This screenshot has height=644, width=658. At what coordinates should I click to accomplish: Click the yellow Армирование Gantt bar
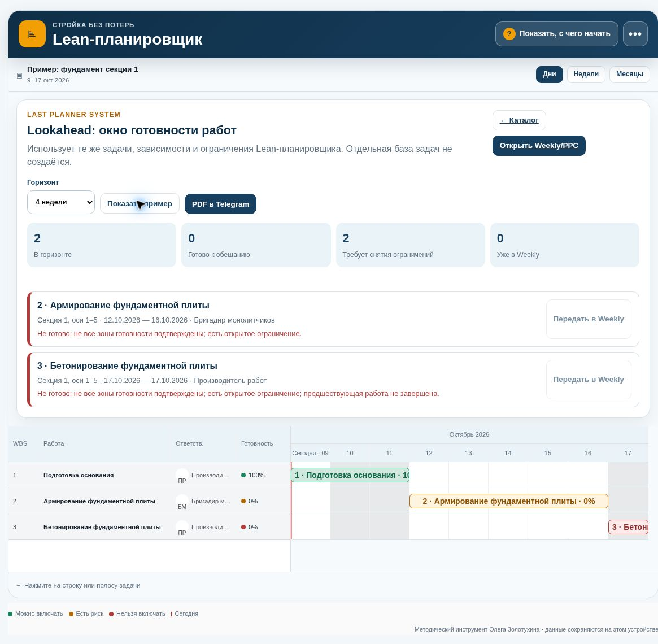[508, 501]
